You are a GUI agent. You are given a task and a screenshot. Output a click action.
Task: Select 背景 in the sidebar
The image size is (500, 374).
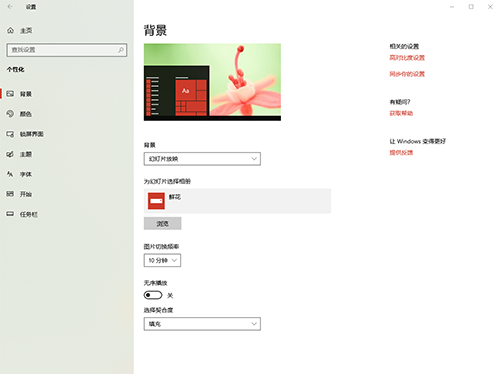click(26, 94)
